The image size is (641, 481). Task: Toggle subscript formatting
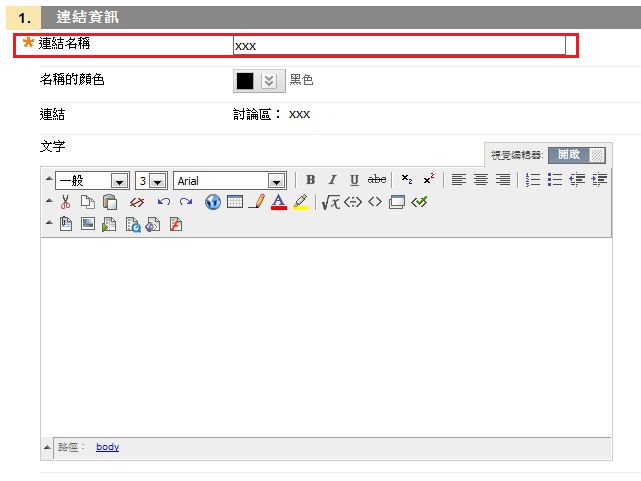pyautogui.click(x=406, y=180)
